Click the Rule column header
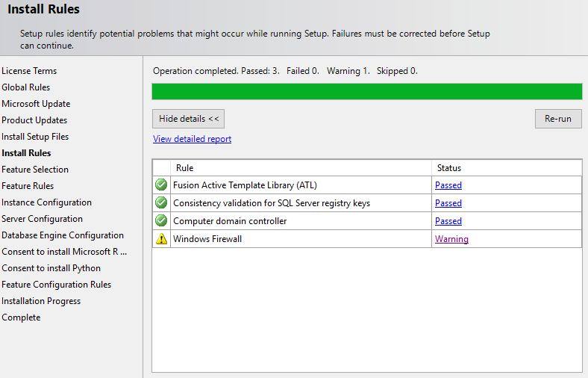 (301, 168)
